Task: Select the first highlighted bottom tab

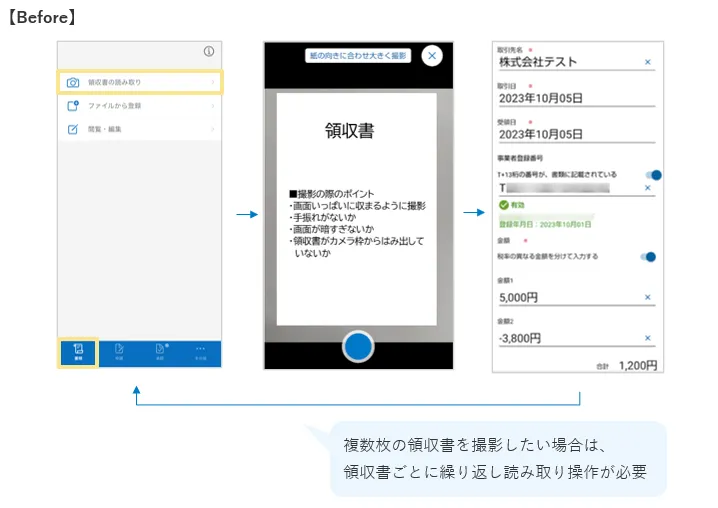Action: [77, 351]
